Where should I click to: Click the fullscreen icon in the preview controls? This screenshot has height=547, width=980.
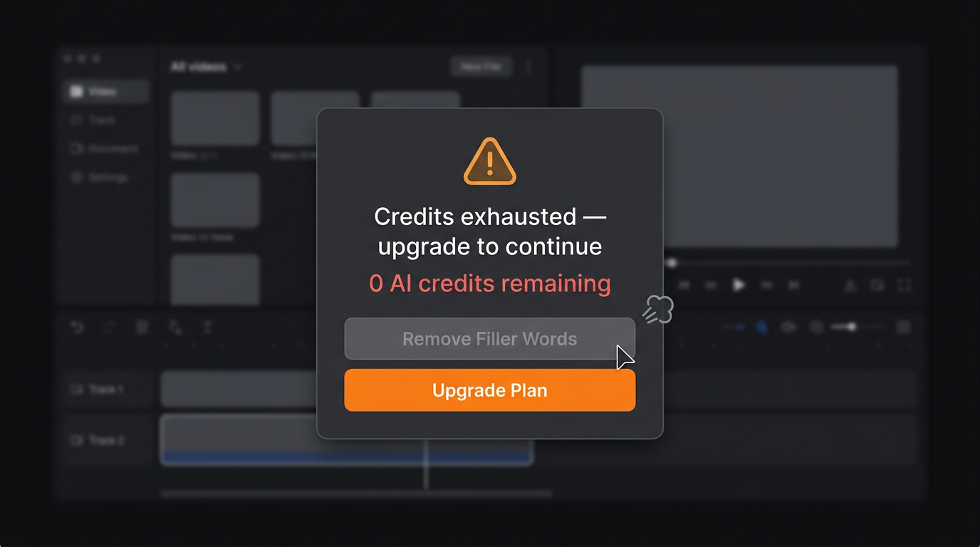[904, 286]
